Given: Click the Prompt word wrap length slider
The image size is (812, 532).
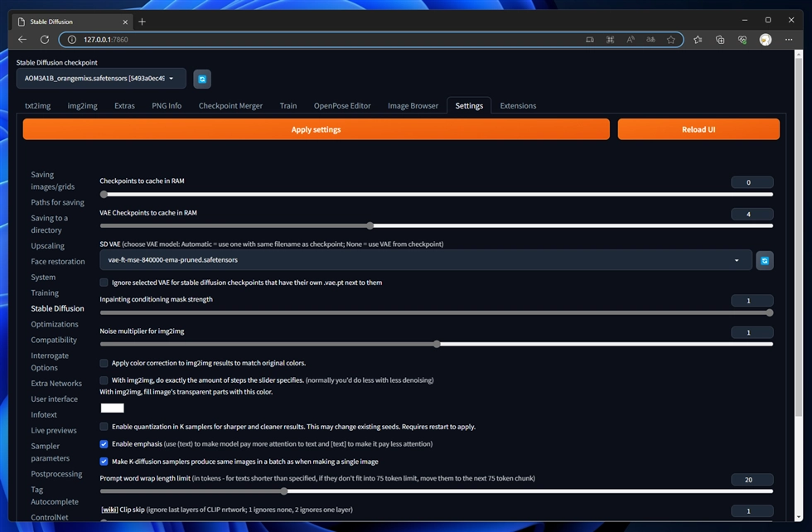Looking at the screenshot, I should 437,491.
